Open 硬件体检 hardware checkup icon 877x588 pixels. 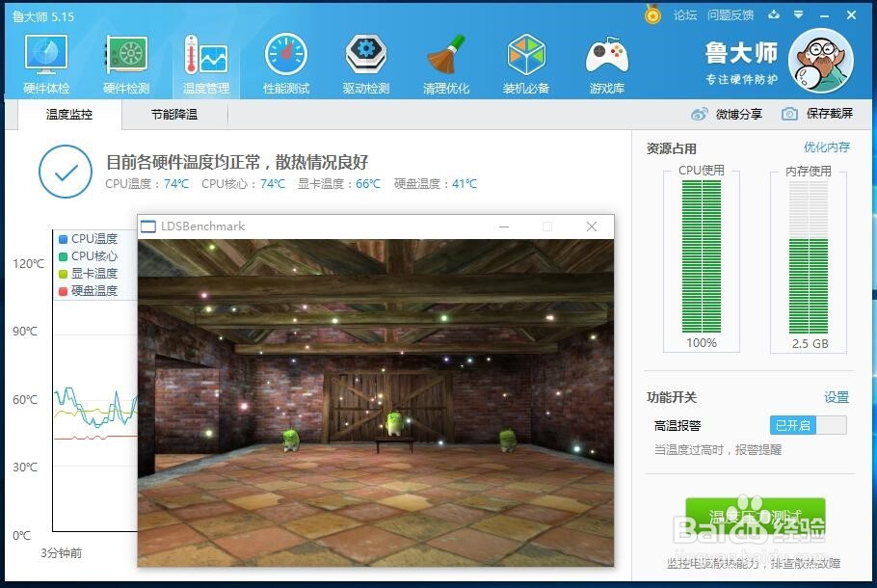[46, 63]
